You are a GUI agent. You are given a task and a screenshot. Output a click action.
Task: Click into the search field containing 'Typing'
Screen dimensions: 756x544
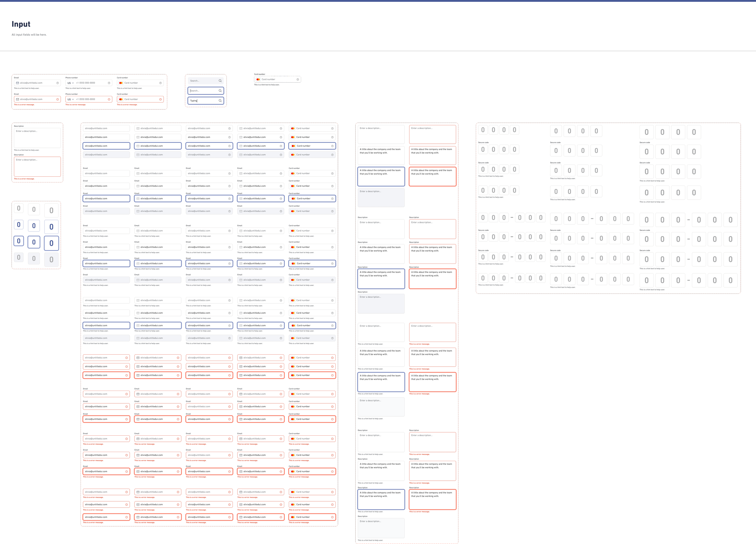203,101
